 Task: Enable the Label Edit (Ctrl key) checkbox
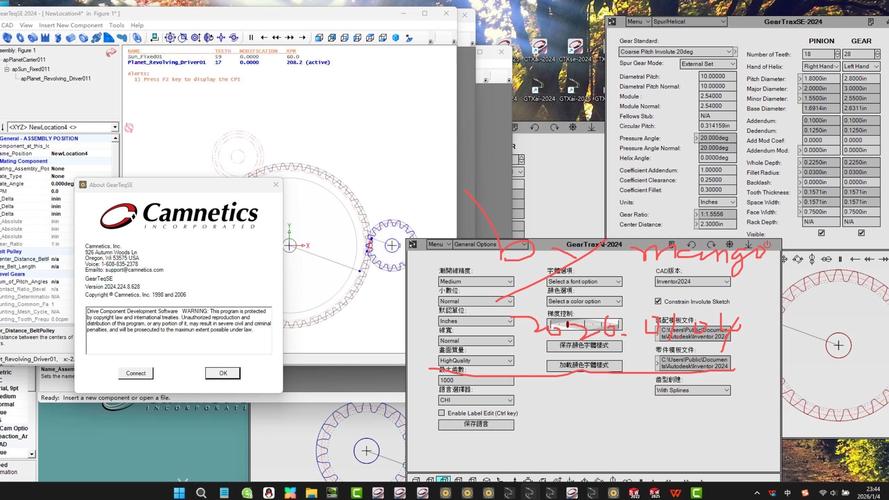tap(441, 413)
